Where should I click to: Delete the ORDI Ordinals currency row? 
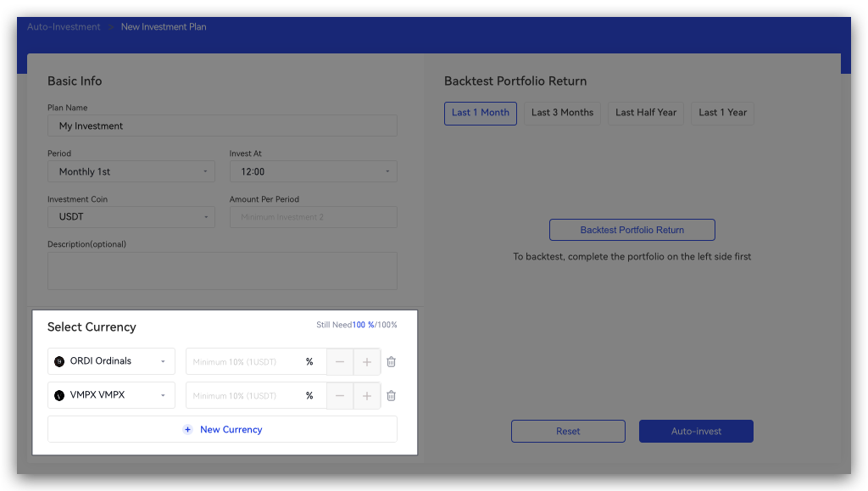391,362
